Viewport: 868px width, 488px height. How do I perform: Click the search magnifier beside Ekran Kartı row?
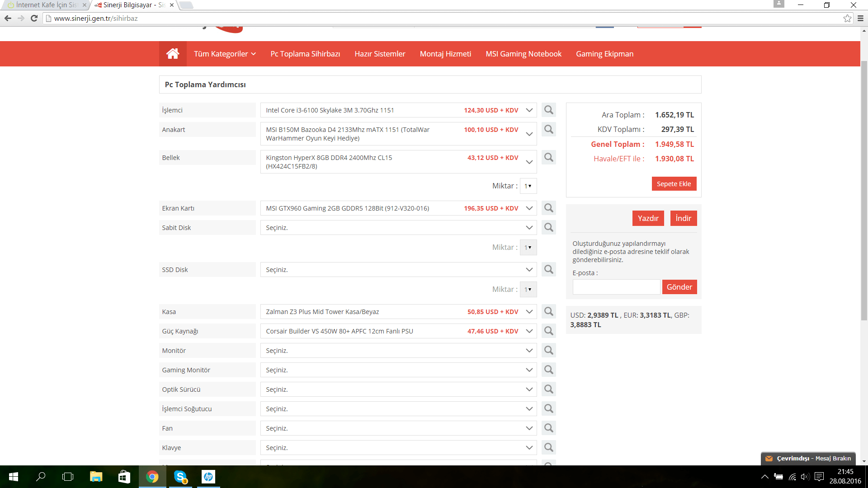tap(548, 208)
